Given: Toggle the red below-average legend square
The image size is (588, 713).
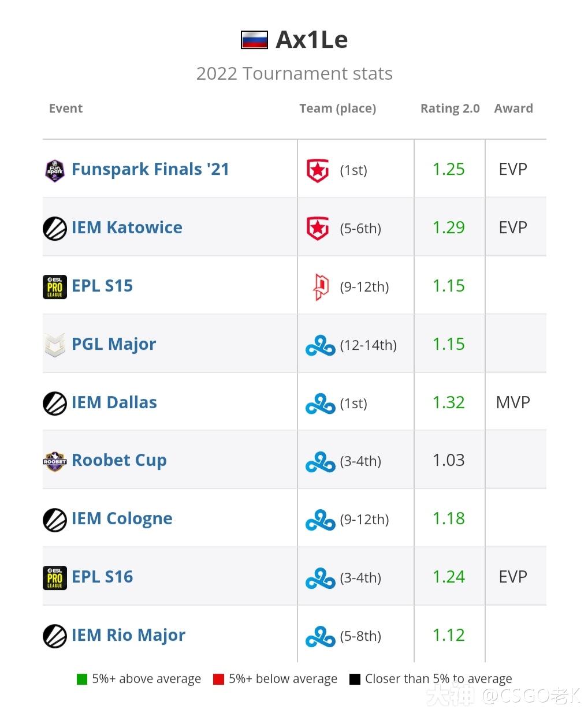Looking at the screenshot, I should point(219,678).
